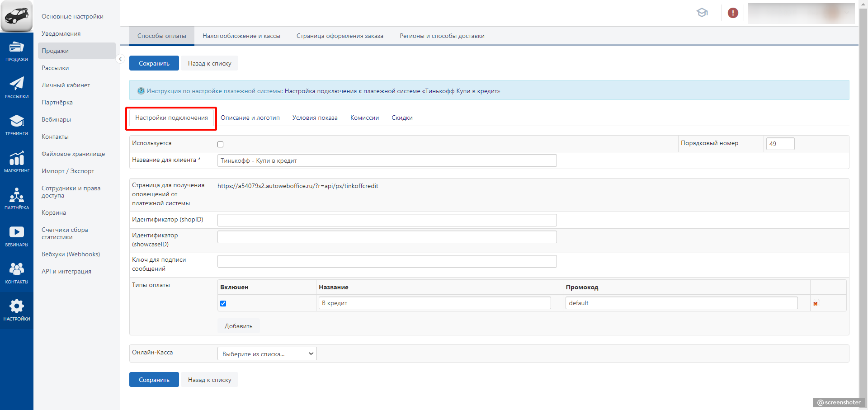
Task: Collapse the settings side menu arrow
Action: [120, 59]
